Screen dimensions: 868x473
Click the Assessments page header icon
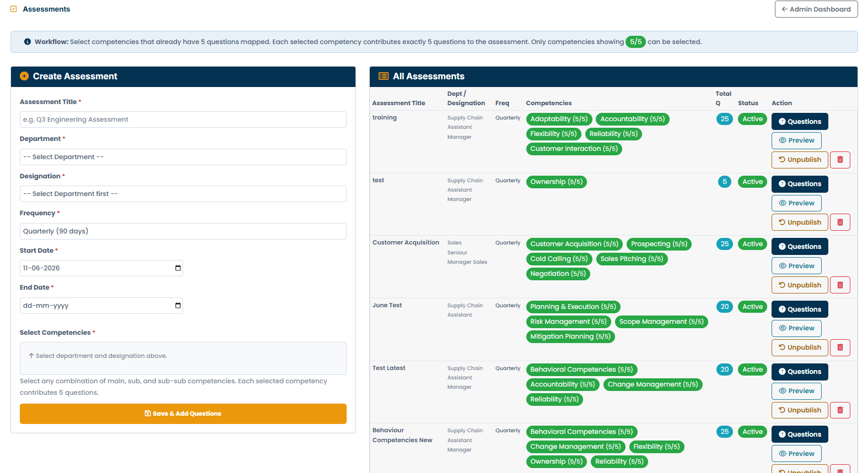[14, 9]
